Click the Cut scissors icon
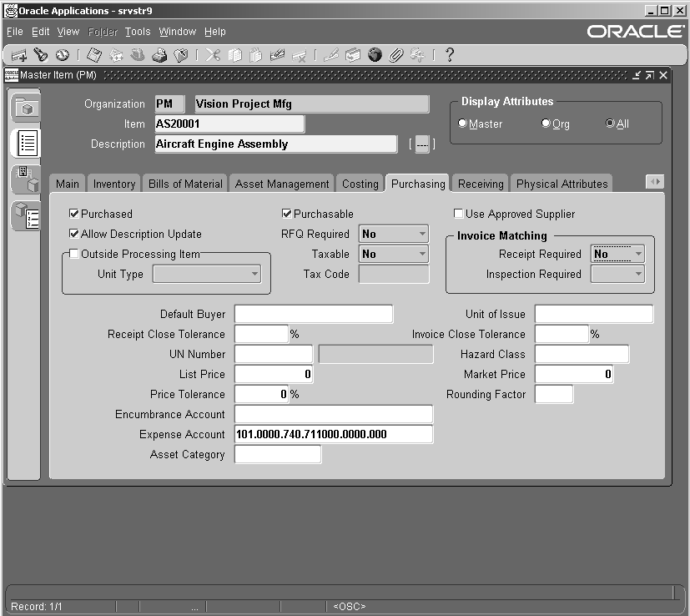The height and width of the screenshot is (616, 690). (213, 55)
